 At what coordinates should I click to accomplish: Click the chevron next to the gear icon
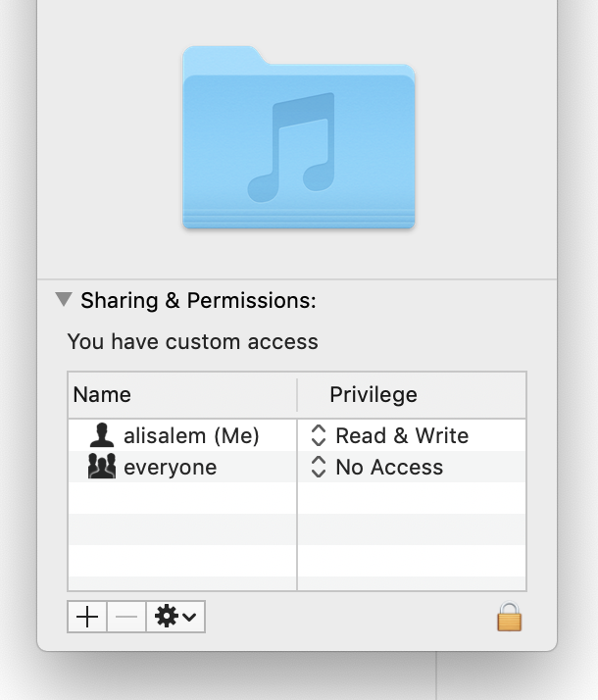tap(189, 617)
